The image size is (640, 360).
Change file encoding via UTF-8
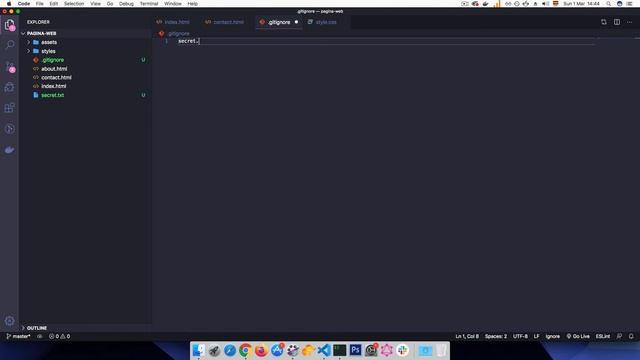coord(520,336)
